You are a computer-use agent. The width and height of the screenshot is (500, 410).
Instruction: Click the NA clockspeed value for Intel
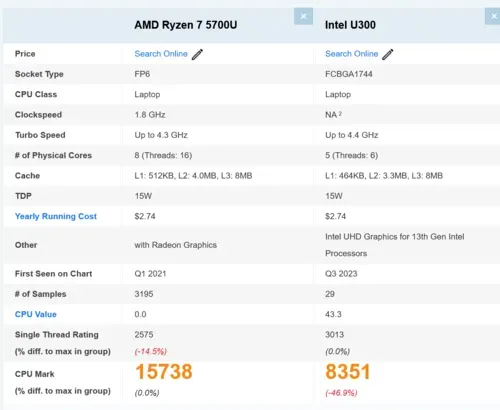pyautogui.click(x=333, y=115)
